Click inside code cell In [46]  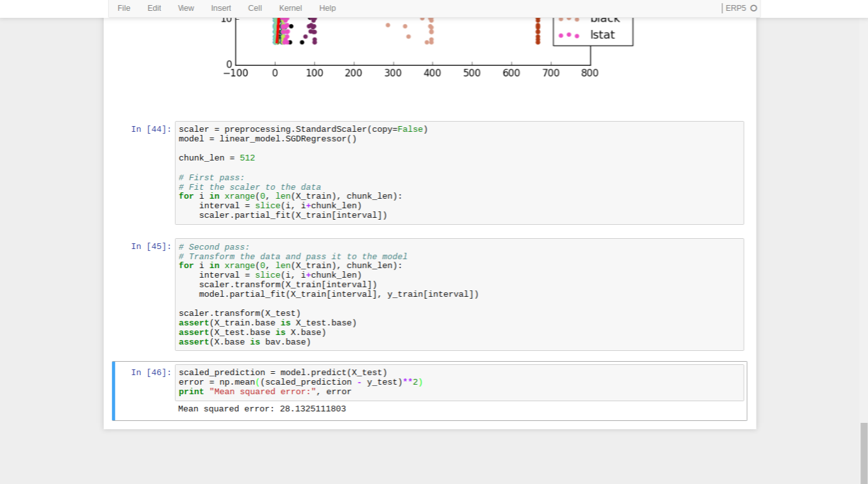coord(459,382)
